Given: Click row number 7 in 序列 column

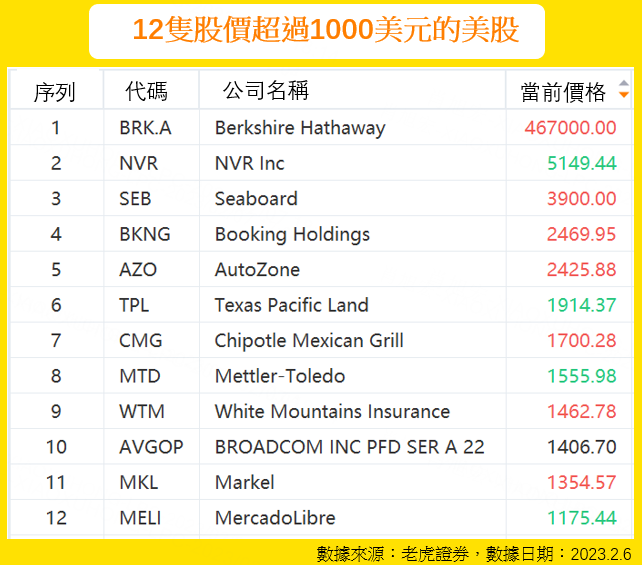Looking at the screenshot, I should [56, 341].
